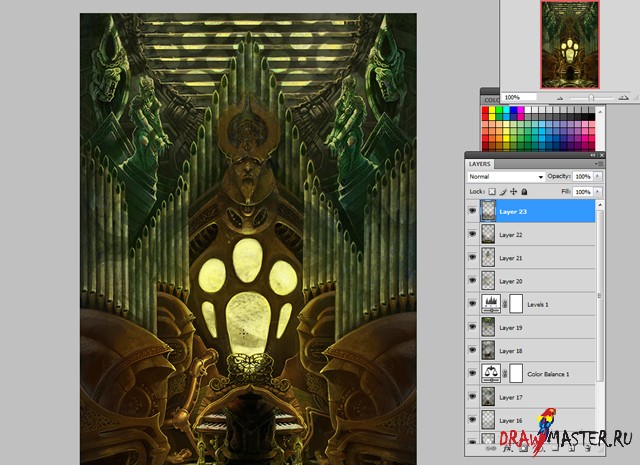Select Layer 22 by its name
Image resolution: width=640 pixels, height=465 pixels.
[511, 235]
